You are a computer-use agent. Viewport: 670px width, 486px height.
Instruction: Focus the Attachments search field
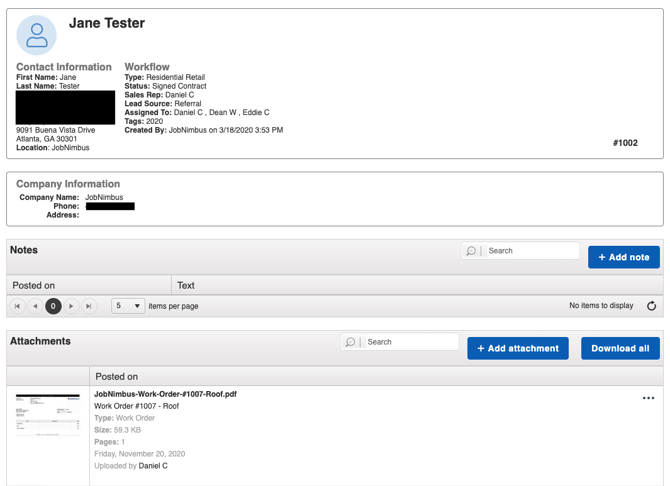410,342
